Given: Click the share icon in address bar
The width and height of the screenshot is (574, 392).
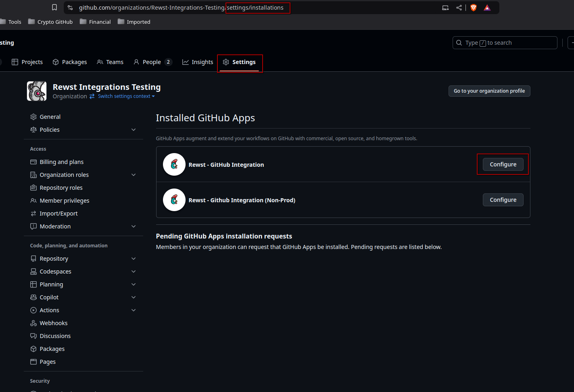Looking at the screenshot, I should point(459,8).
